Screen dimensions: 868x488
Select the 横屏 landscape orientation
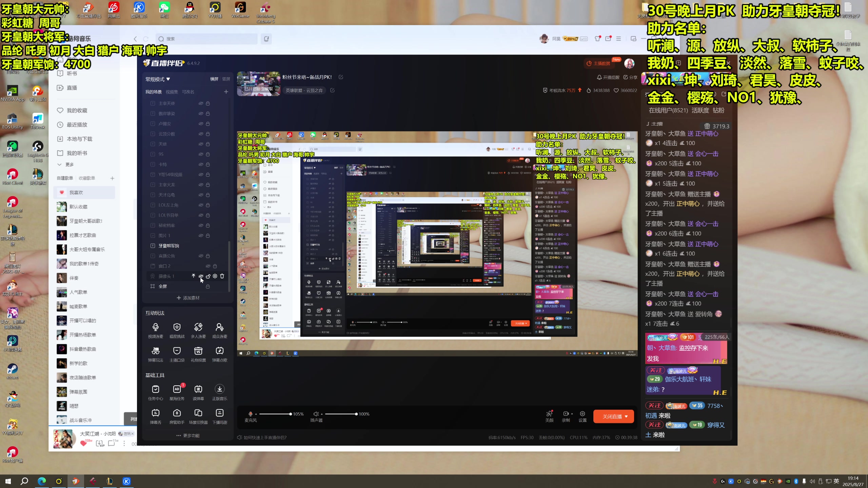(214, 79)
